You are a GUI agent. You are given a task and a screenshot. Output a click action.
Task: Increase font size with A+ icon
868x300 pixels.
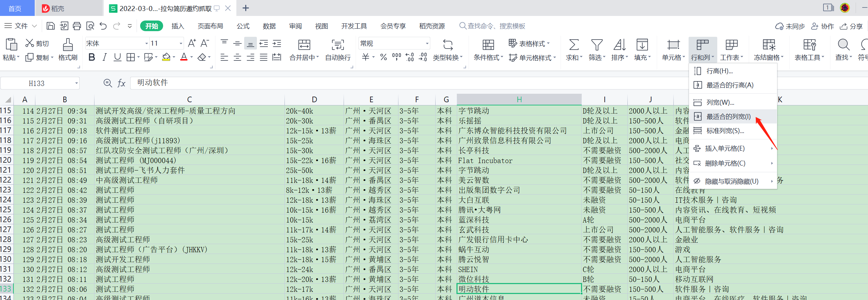192,43
